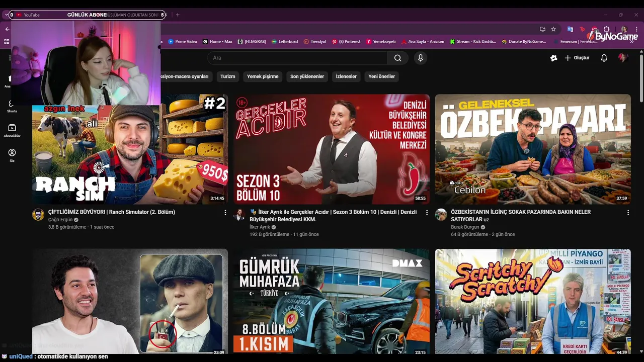
Task: Open Donate ByNoGame bookmark
Action: [x=524, y=42]
